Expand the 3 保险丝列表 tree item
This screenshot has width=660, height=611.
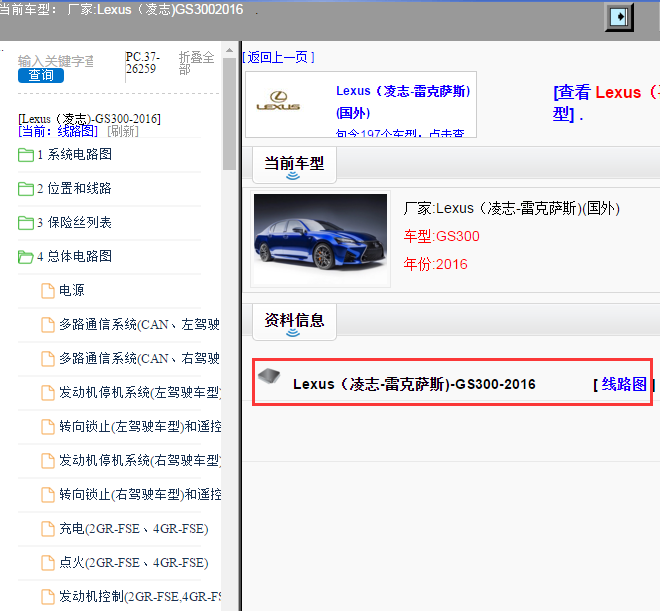[75, 223]
